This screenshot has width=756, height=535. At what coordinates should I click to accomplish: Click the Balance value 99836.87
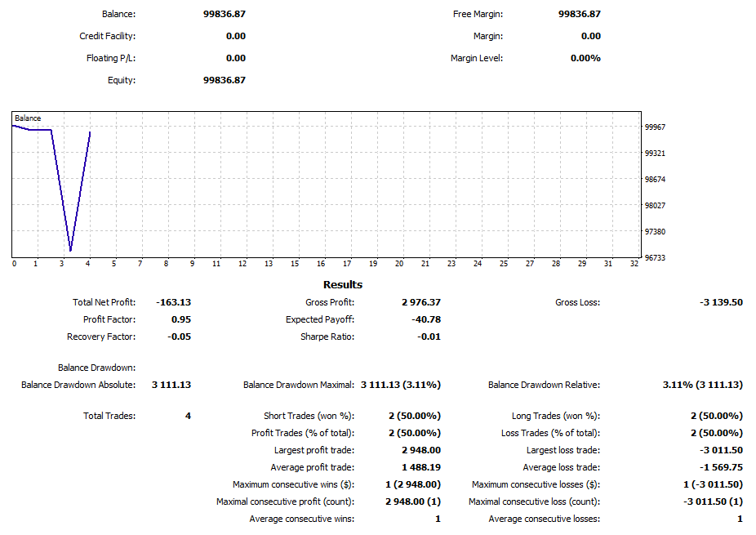[x=224, y=14]
